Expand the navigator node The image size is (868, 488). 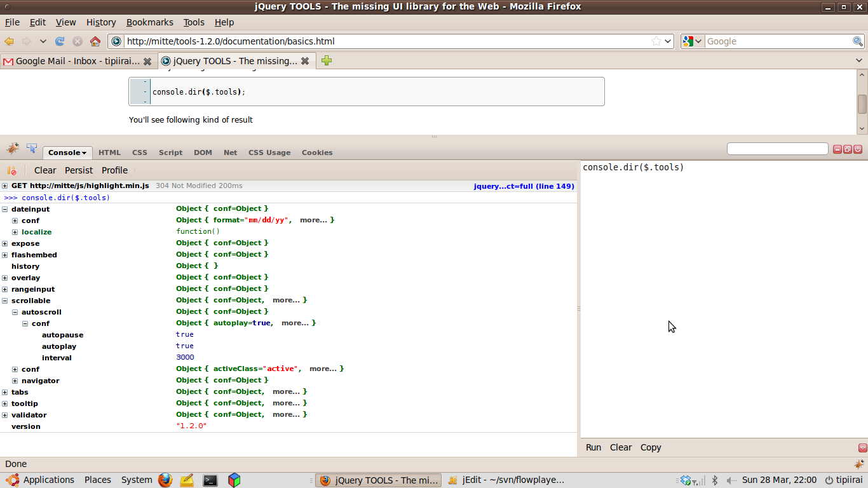15,381
